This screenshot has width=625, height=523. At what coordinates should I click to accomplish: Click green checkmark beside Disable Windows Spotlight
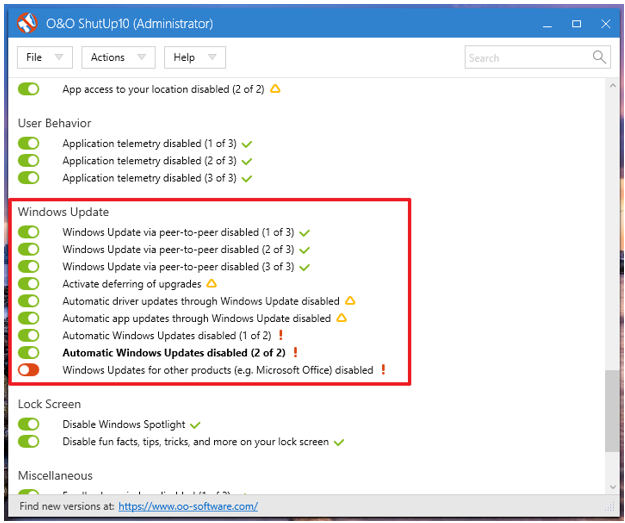[195, 425]
